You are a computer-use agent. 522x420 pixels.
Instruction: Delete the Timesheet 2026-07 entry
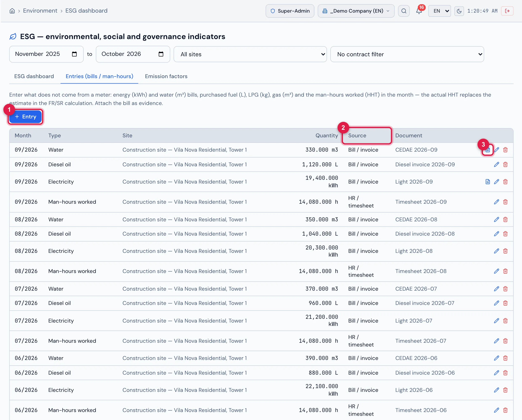point(505,341)
